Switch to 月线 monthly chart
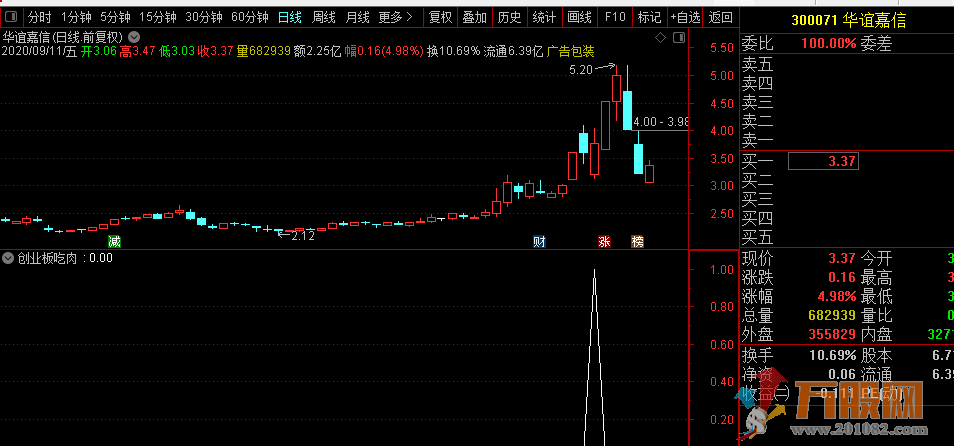Viewport: 954px width, 446px height. [x=358, y=17]
